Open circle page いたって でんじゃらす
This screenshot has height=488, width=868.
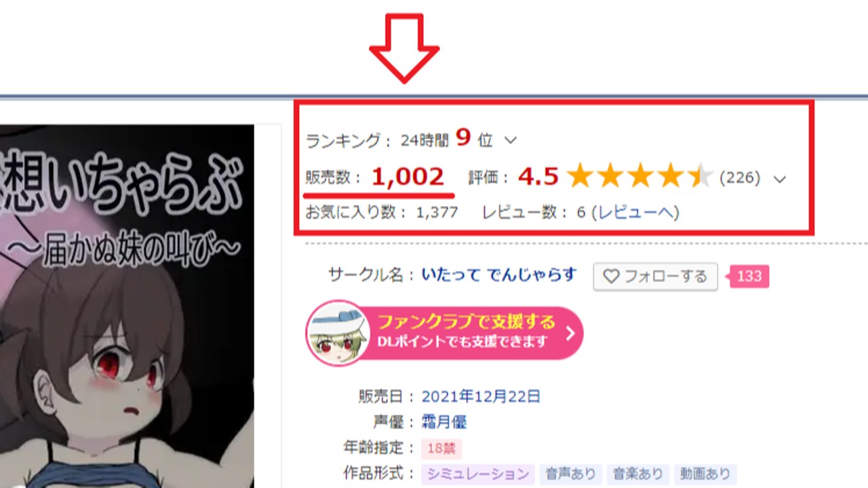[498, 275]
